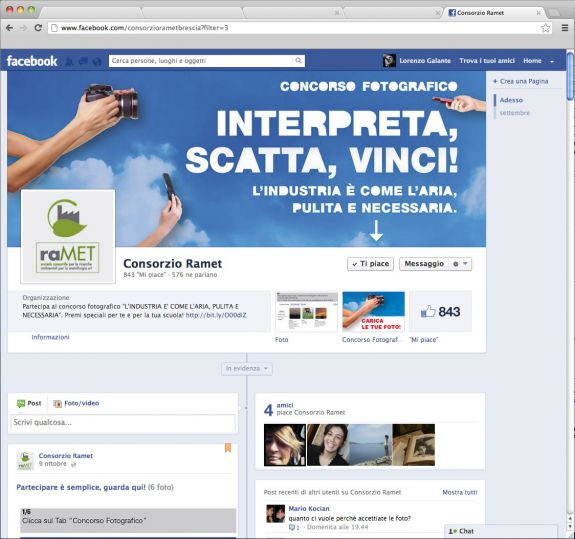This screenshot has height=539, width=575.
Task: Open comment icon under Mario Kocian post
Action: point(292,528)
